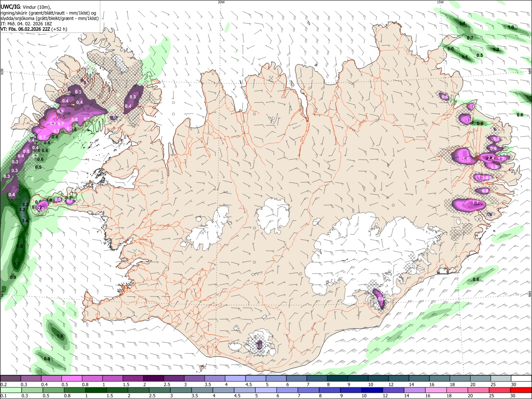Click the '0.1' label in the lower legend
This screenshot has width=532, height=399.
[x=3, y=396]
